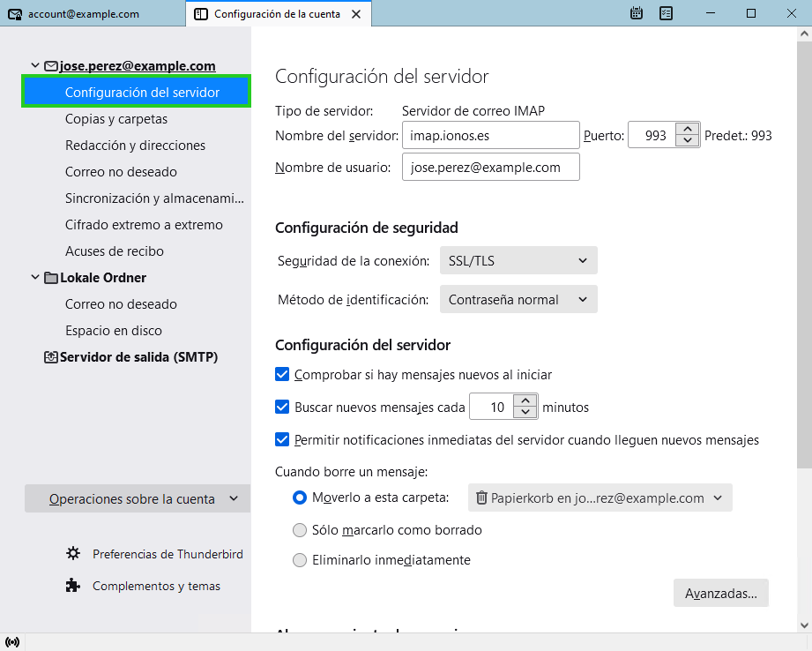Select Eliminarlo inmediatamente radio button
Screen dimensions: 812x651
tap(300, 560)
